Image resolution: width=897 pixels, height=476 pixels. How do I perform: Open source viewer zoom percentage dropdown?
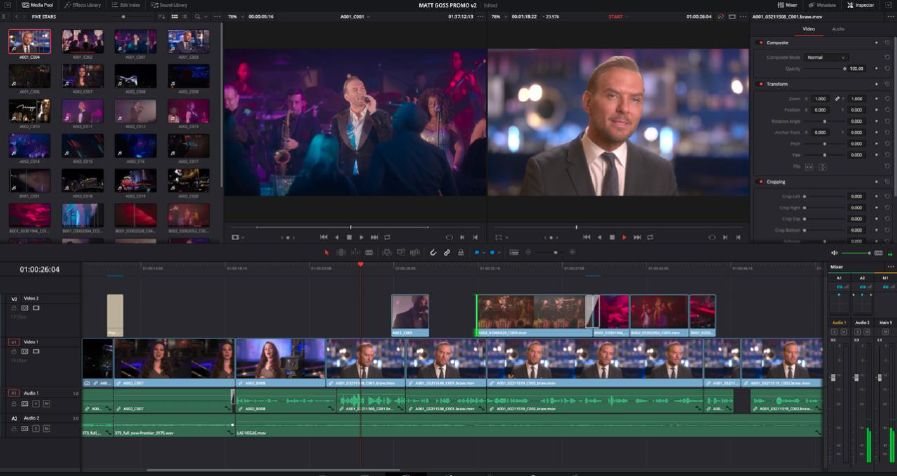pyautogui.click(x=233, y=17)
